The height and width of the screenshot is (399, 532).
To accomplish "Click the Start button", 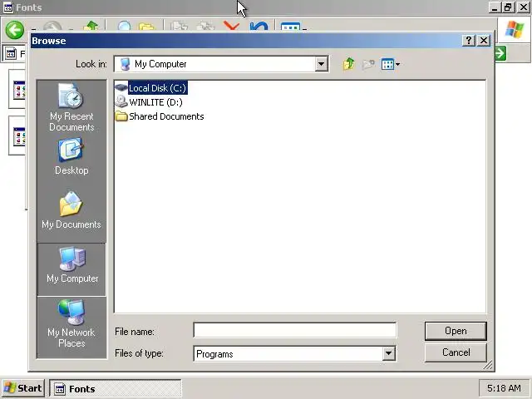I will 22,388.
